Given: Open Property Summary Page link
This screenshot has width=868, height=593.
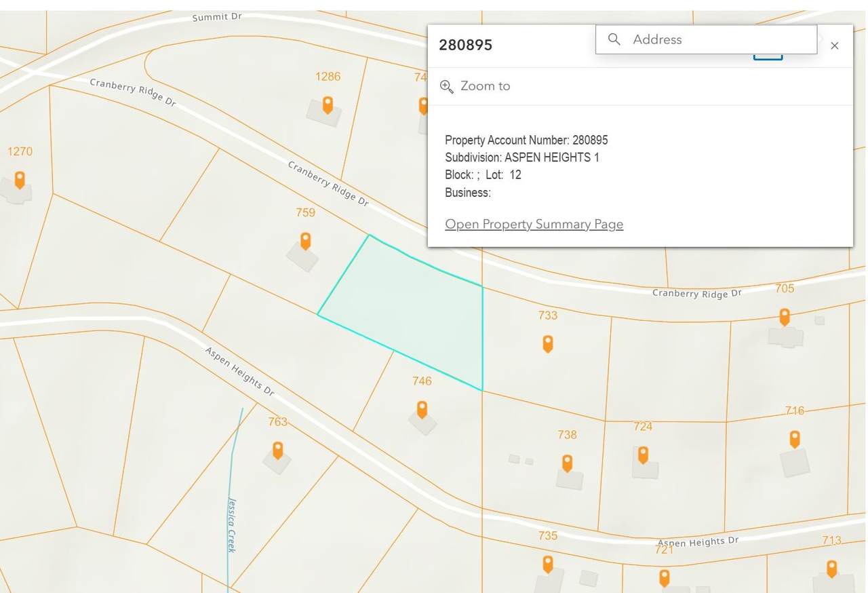Looking at the screenshot, I should pyautogui.click(x=534, y=224).
